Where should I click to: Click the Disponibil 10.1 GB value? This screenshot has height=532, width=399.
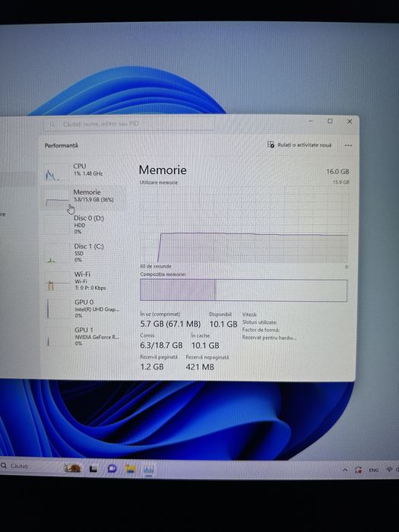pos(223,324)
